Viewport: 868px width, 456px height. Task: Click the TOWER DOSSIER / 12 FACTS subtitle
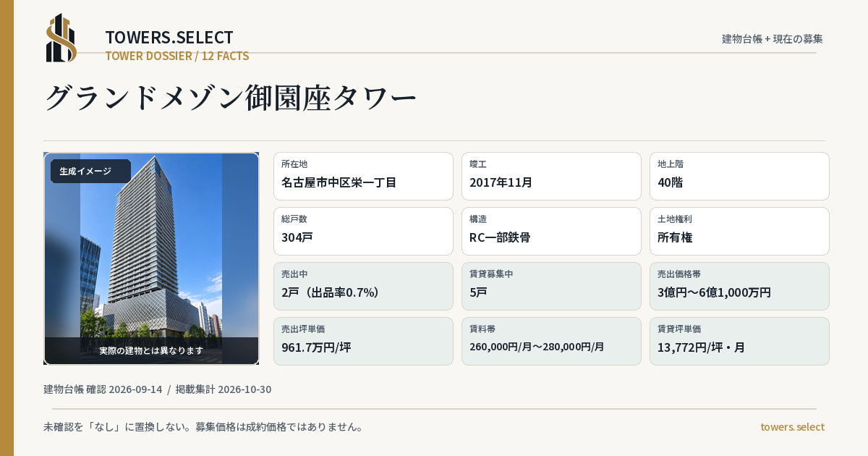pos(177,56)
